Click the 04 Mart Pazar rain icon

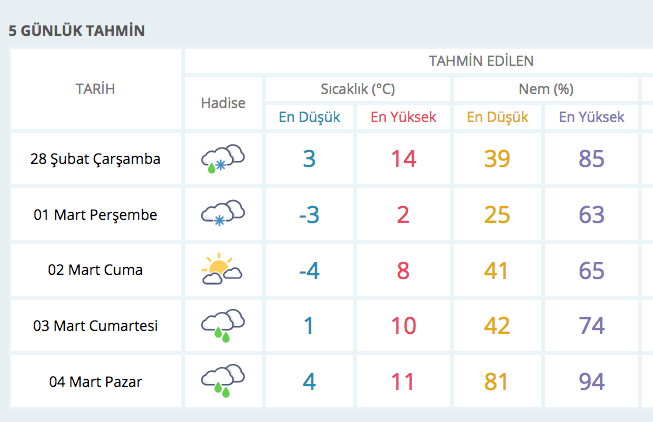[x=223, y=381]
